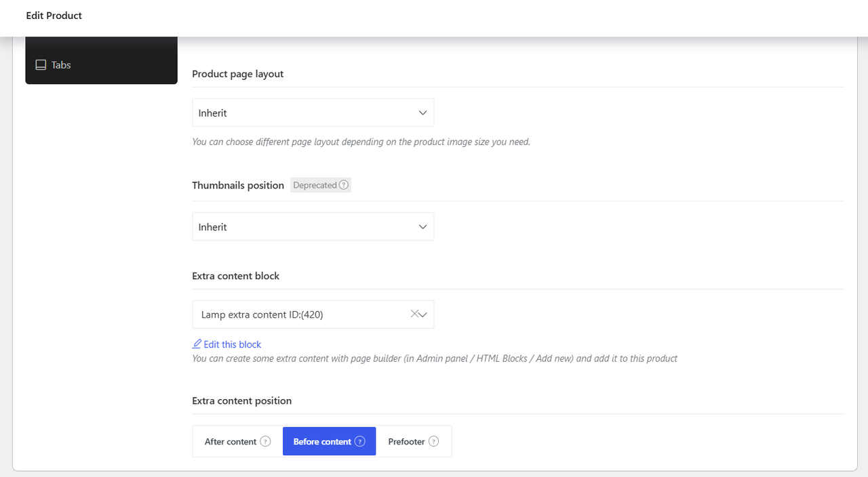The image size is (868, 477).
Task: Click the Deprecated badge
Action: pyautogui.click(x=320, y=185)
